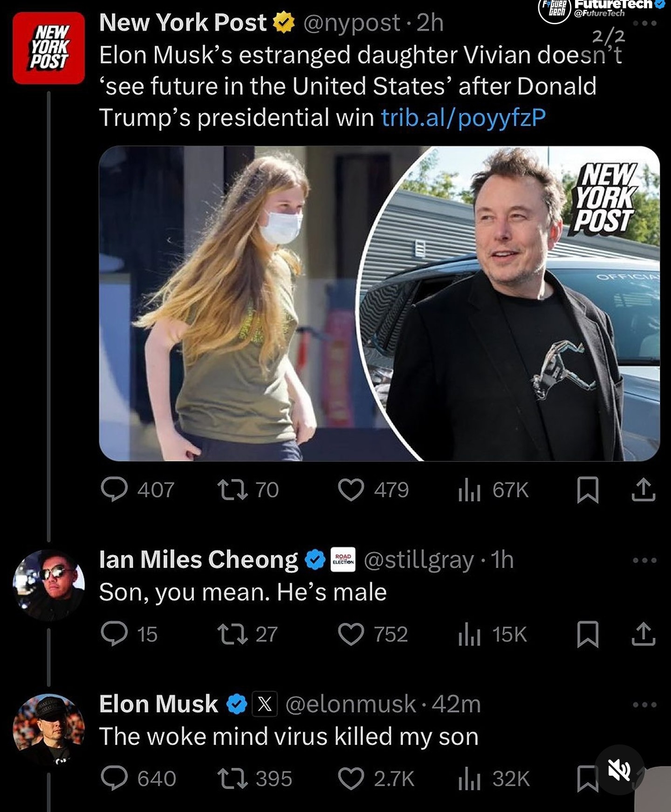Like the Elon Musk tweet
Image resolution: width=671 pixels, height=812 pixels.
[x=350, y=779]
